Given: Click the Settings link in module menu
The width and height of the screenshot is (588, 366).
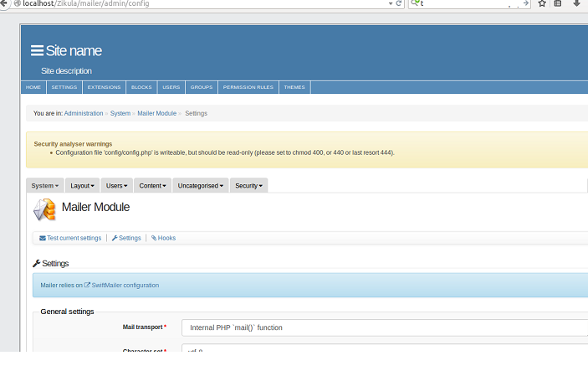Looking at the screenshot, I should pos(126,238).
